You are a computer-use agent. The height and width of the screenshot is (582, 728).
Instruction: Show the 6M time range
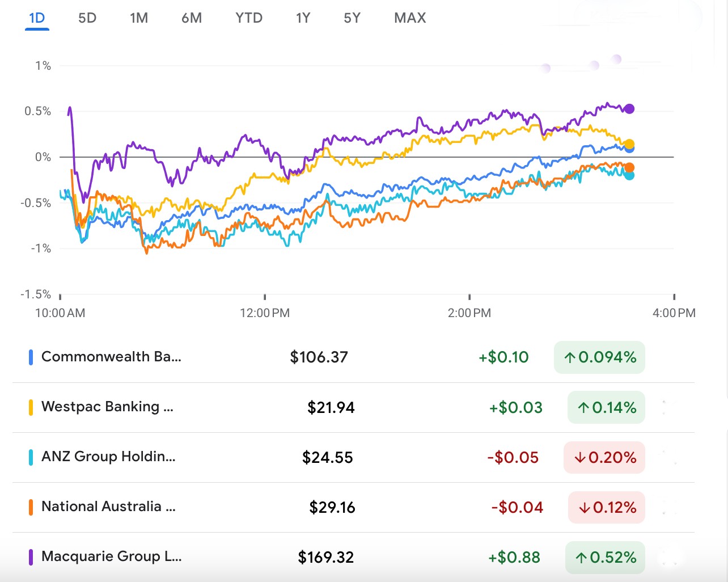coord(192,18)
